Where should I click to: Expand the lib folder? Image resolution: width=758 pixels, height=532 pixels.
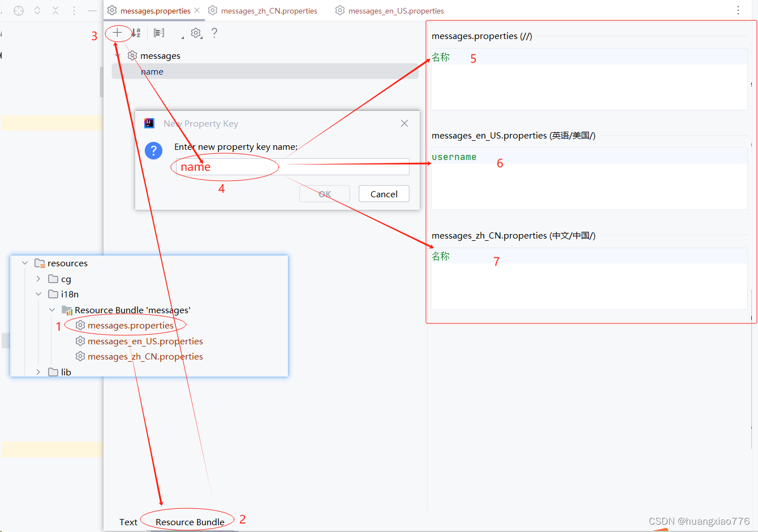tap(38, 372)
